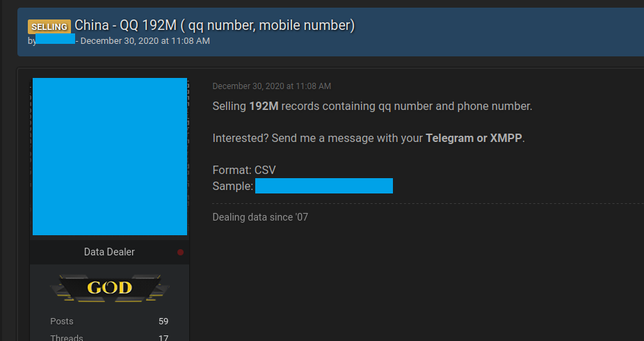Select the Data Dealer user title
The image size is (644, 341).
click(x=109, y=252)
